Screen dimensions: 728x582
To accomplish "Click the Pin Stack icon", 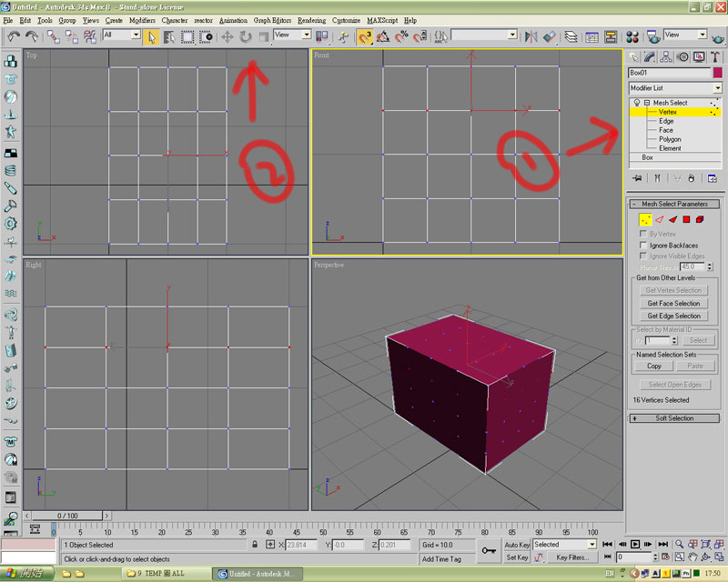I will point(637,178).
